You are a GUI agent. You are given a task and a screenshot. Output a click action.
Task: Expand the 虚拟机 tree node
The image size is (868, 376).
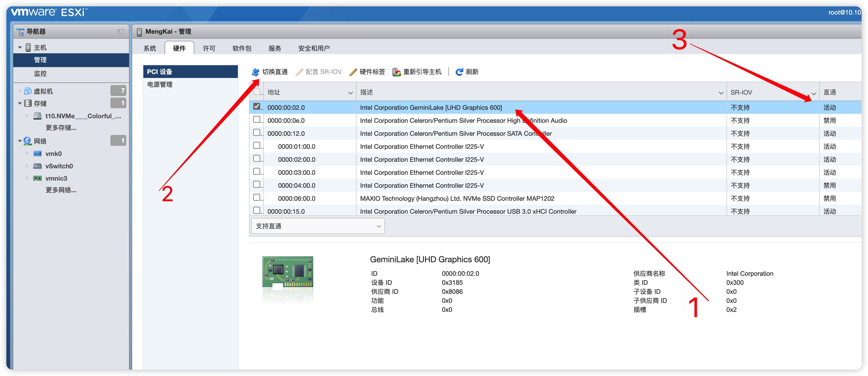coord(20,91)
